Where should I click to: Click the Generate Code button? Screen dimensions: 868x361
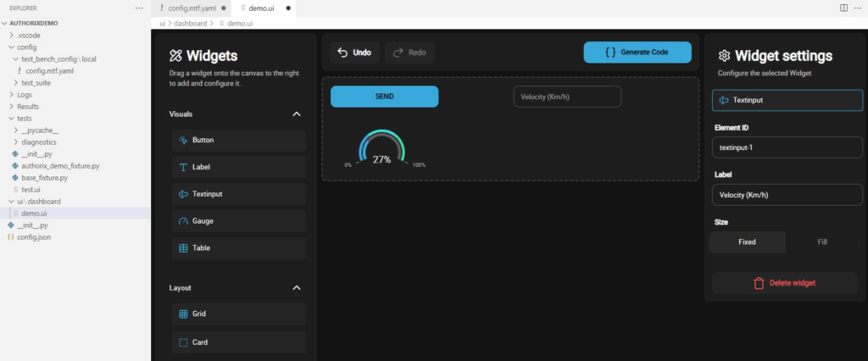637,53
